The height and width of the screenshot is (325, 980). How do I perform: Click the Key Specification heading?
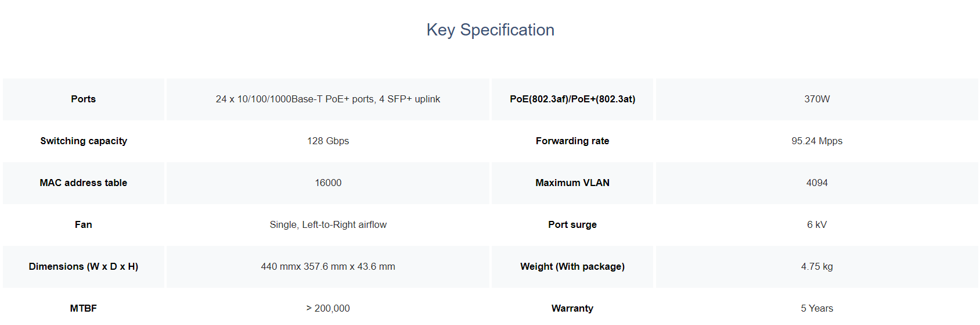[x=490, y=30]
